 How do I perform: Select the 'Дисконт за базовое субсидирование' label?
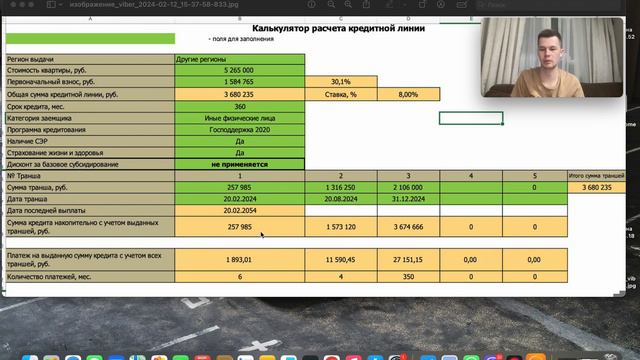[x=90, y=164]
